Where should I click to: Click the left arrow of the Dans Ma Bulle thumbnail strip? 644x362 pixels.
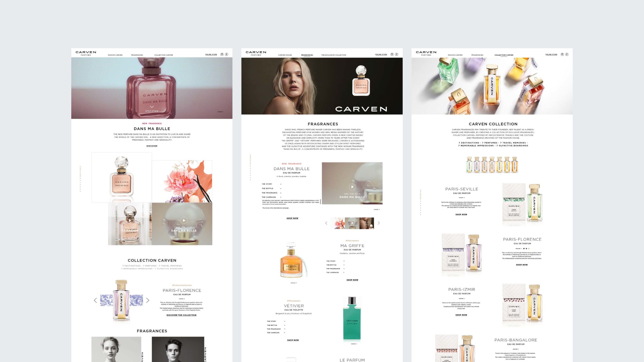click(x=326, y=223)
